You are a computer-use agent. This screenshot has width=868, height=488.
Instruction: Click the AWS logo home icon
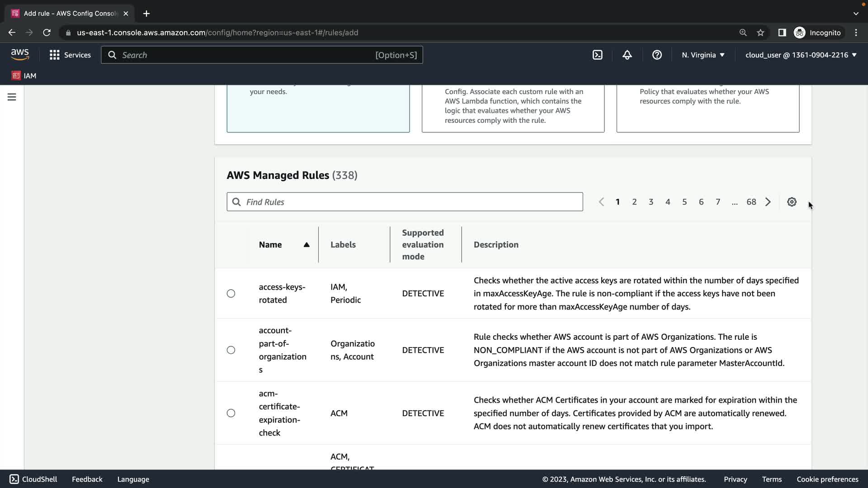20,55
